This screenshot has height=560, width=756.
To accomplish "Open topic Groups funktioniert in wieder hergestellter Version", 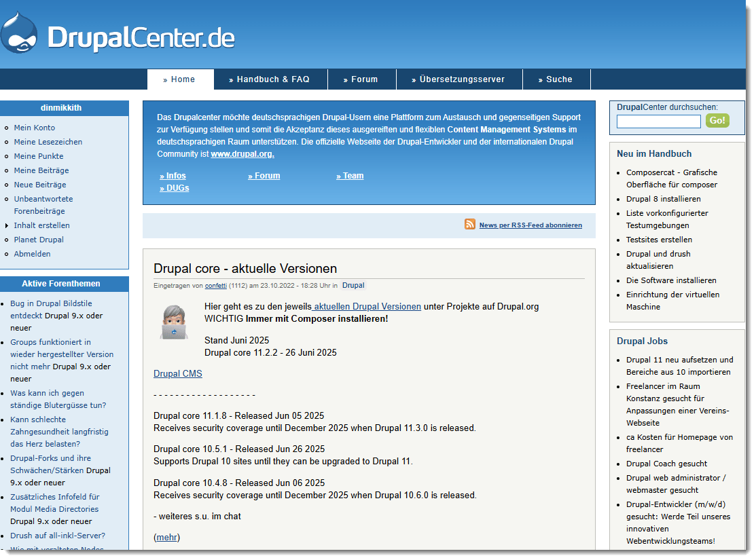I will tap(62, 354).
